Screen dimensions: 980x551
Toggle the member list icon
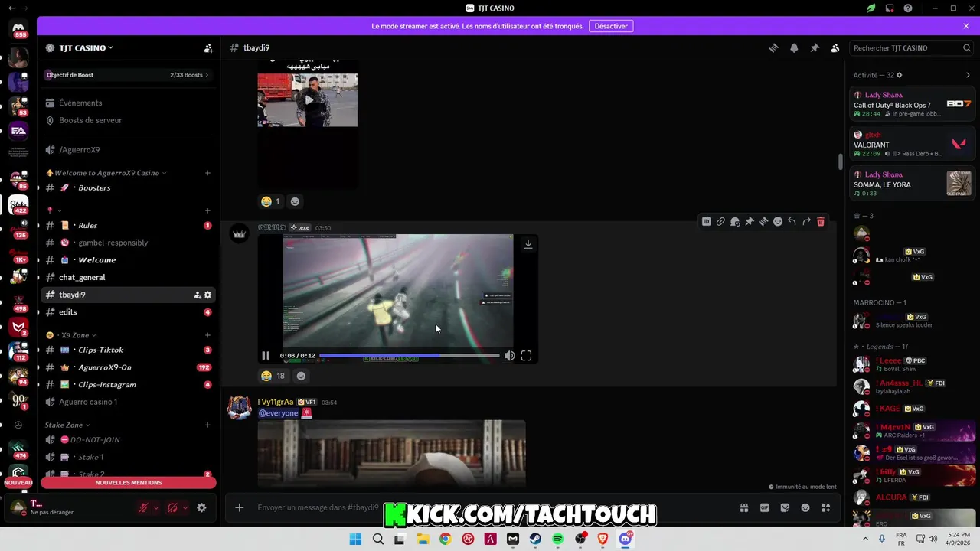835,47
